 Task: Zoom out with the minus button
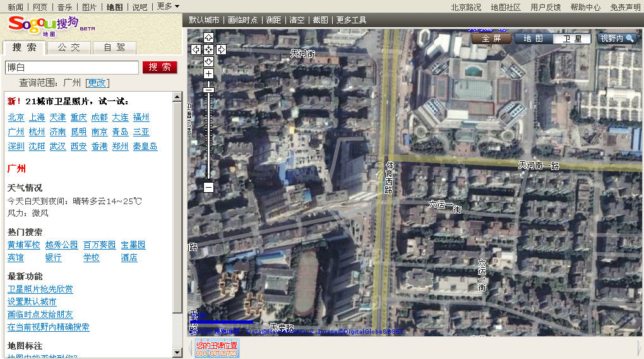[x=208, y=188]
